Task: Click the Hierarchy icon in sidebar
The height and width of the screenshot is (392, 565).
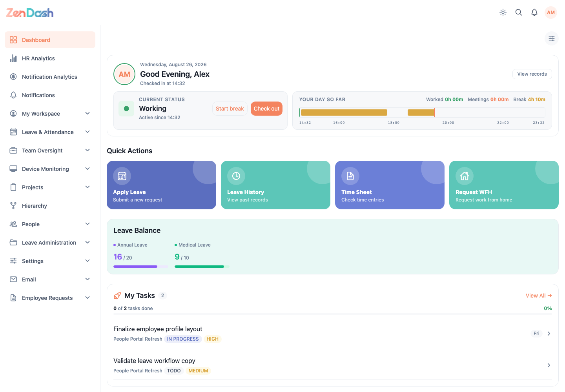Action: (x=13, y=206)
